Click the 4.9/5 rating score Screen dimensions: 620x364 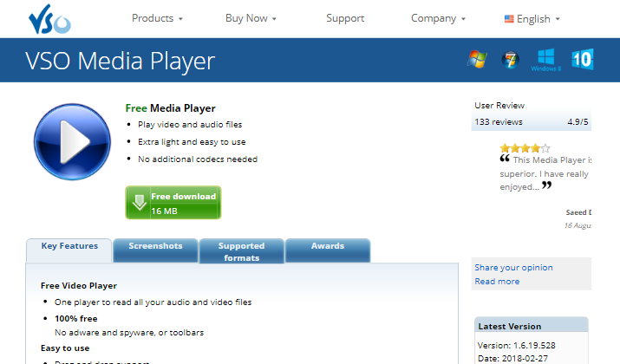click(578, 122)
